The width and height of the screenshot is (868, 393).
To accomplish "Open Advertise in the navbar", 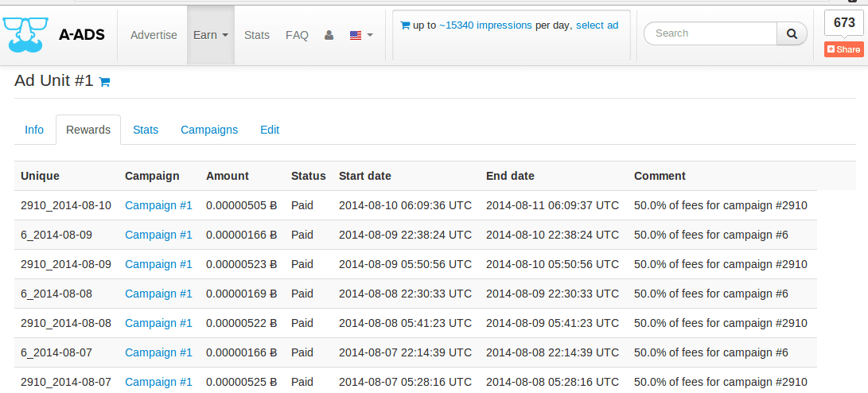I will click(x=154, y=35).
